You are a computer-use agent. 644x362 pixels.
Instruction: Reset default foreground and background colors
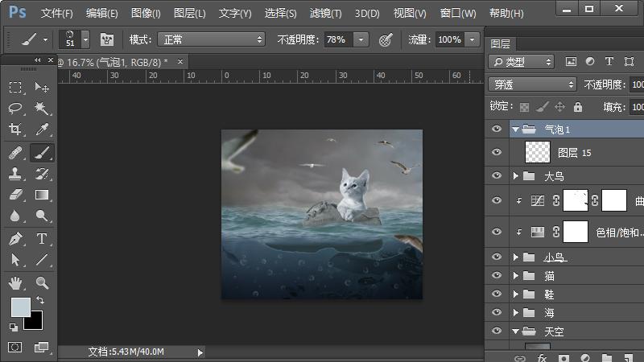click(x=14, y=327)
